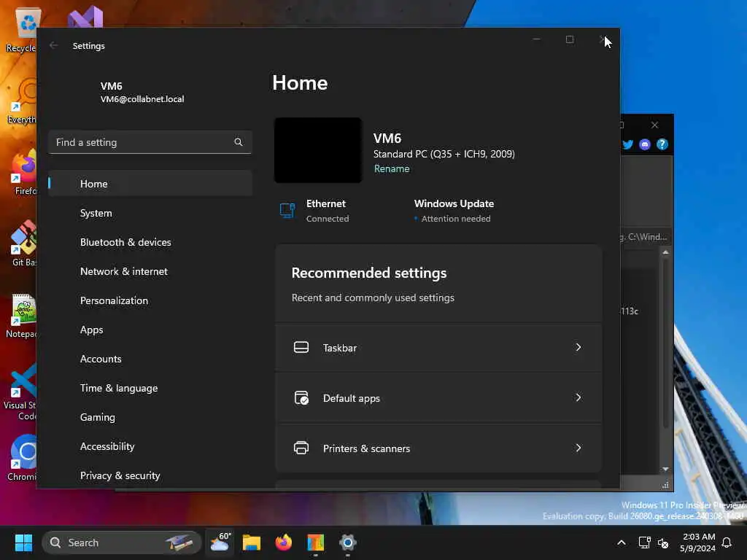Show hidden system tray icons
This screenshot has width=747, height=560.
pyautogui.click(x=622, y=542)
